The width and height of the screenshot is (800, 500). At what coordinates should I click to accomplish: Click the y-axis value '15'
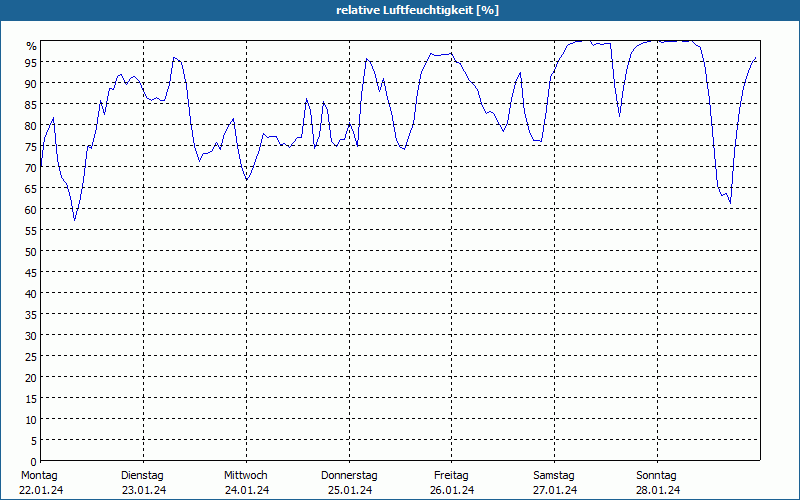(31, 399)
